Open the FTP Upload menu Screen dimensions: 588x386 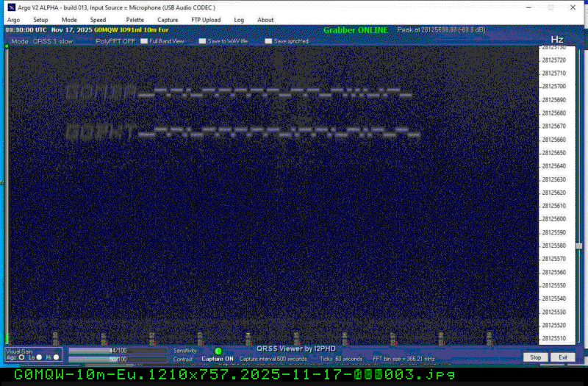point(206,20)
